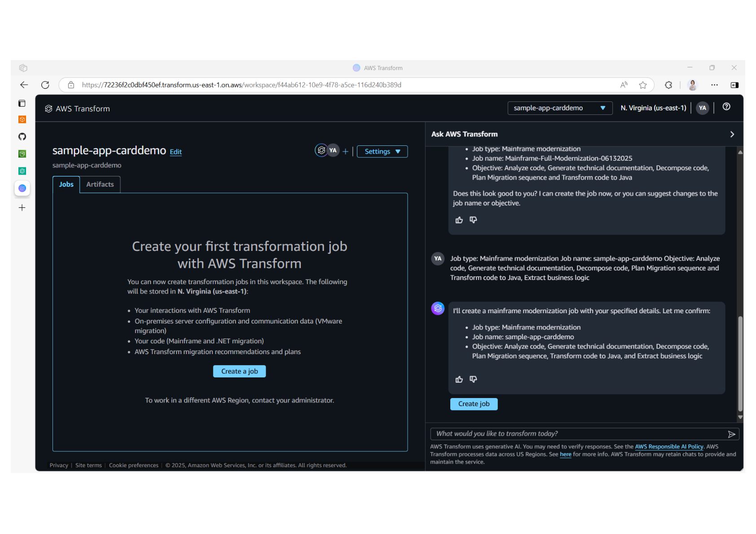The width and height of the screenshot is (756, 534).
Task: Open browser settings and more menu
Action: [714, 85]
